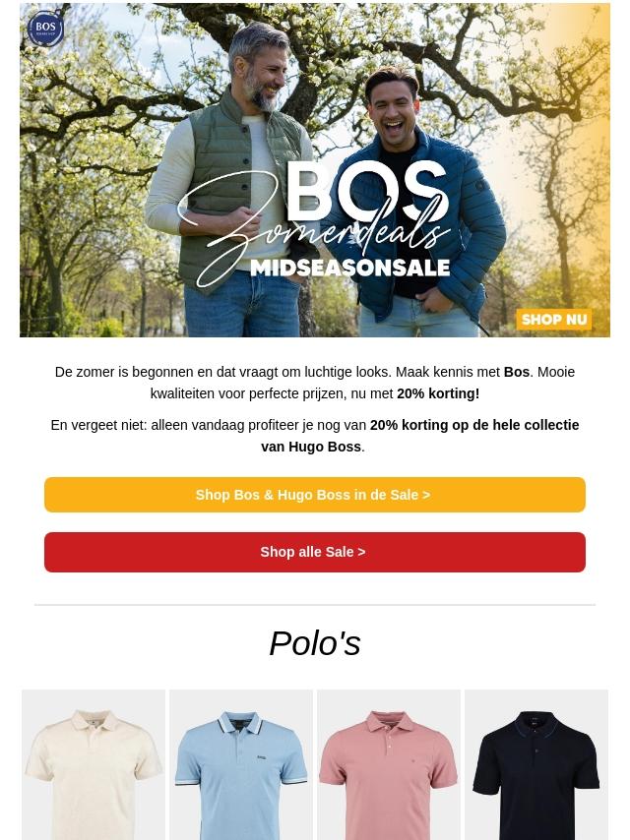Click '20% korting op de hele collectie' text

[474, 425]
